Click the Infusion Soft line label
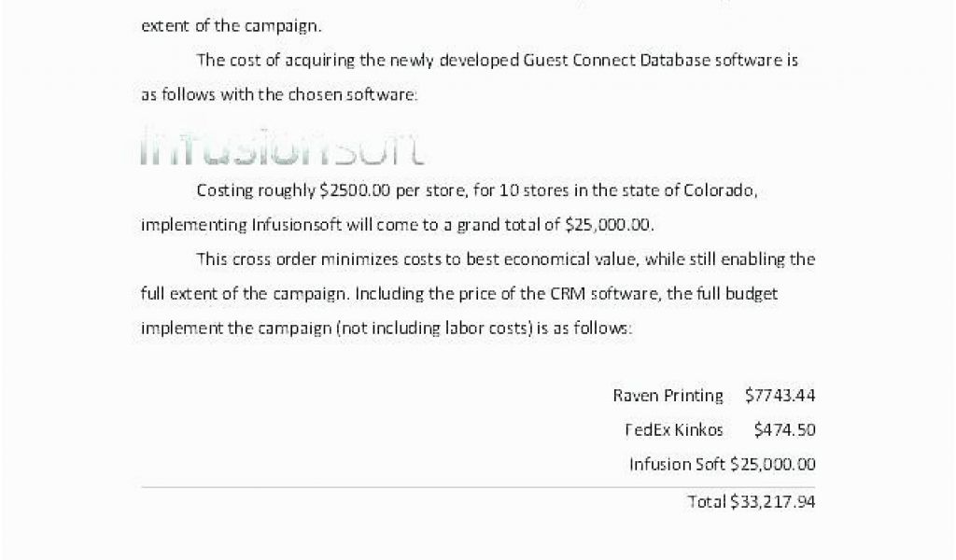Image resolution: width=956 pixels, height=560 pixels. tap(678, 464)
